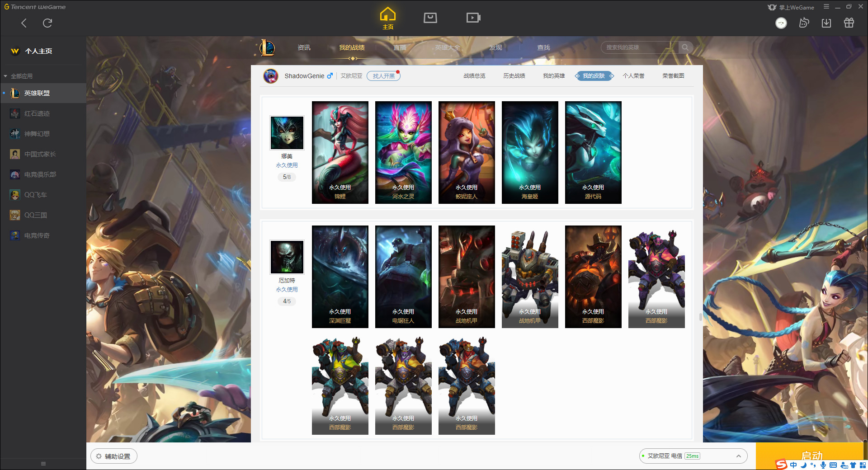Open the gift box icon

pos(849,23)
